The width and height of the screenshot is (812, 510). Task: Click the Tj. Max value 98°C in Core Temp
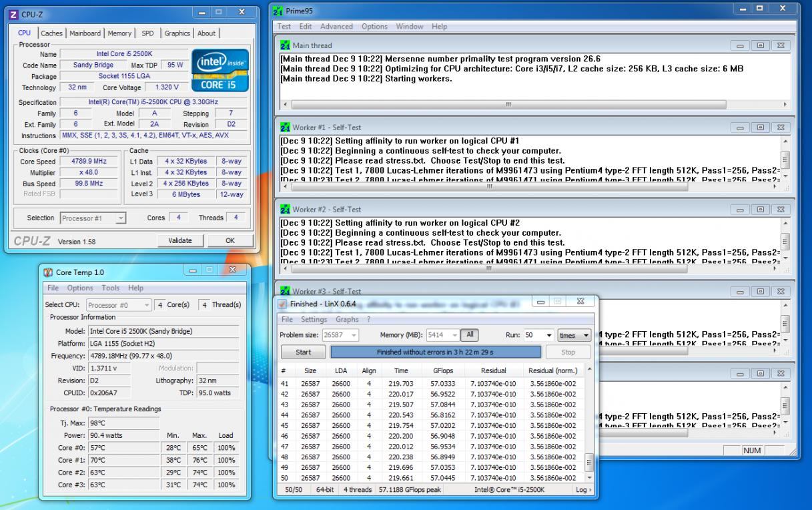click(x=124, y=423)
